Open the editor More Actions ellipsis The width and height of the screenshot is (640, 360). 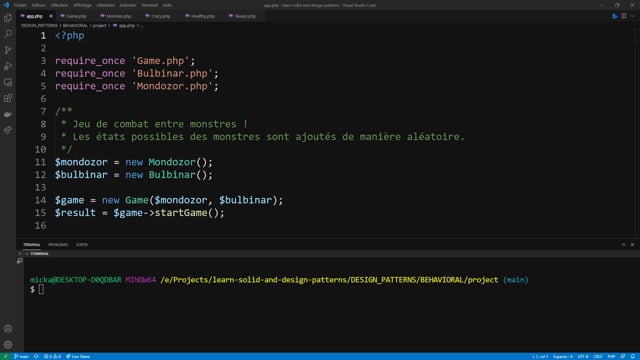[632, 16]
